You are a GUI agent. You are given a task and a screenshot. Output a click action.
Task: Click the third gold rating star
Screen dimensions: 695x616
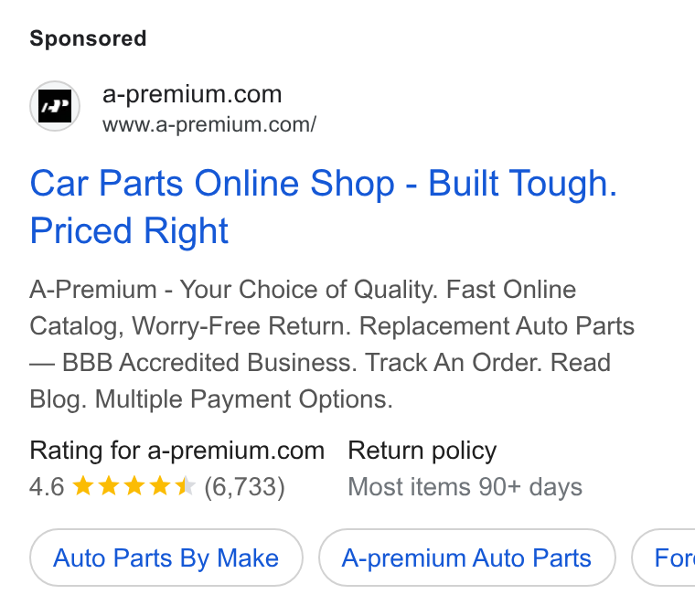coord(134,486)
